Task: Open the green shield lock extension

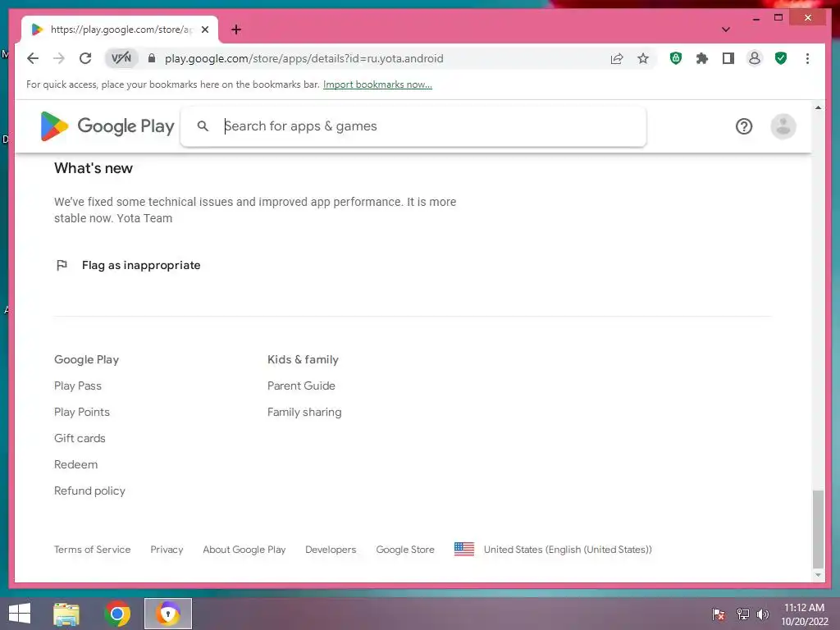Action: point(676,58)
